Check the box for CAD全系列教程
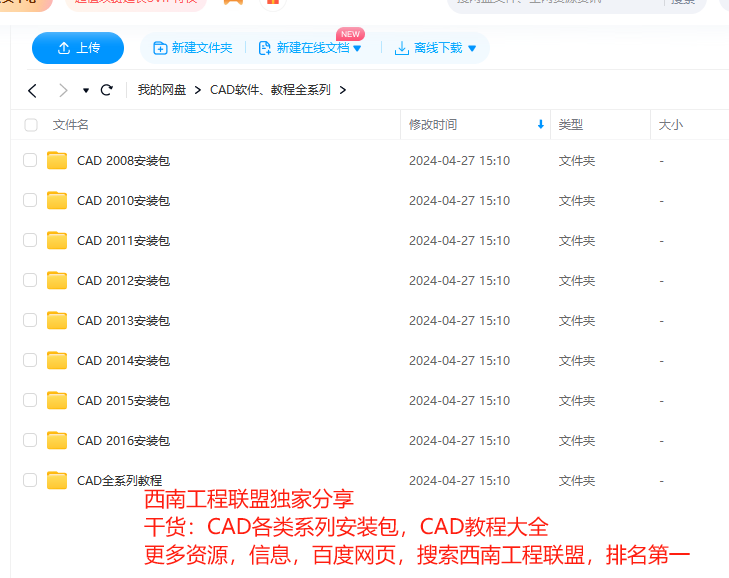Viewport: 729px width, 578px height. tap(30, 480)
